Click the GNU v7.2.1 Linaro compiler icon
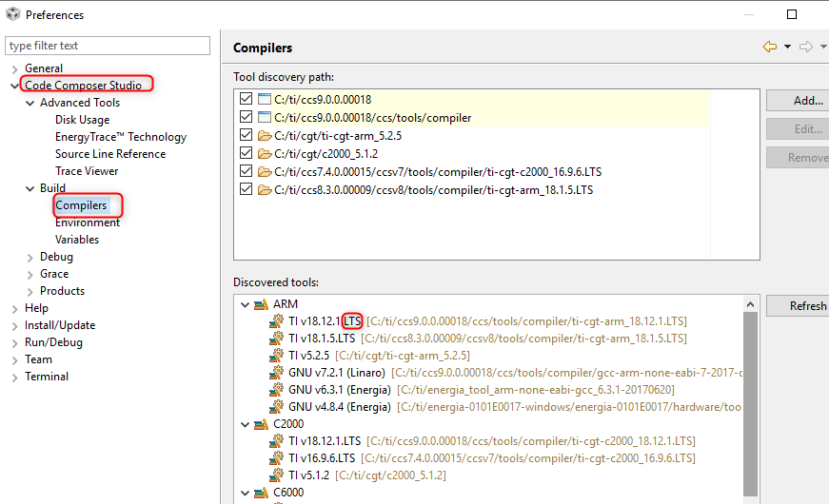The image size is (829, 504). point(277,373)
